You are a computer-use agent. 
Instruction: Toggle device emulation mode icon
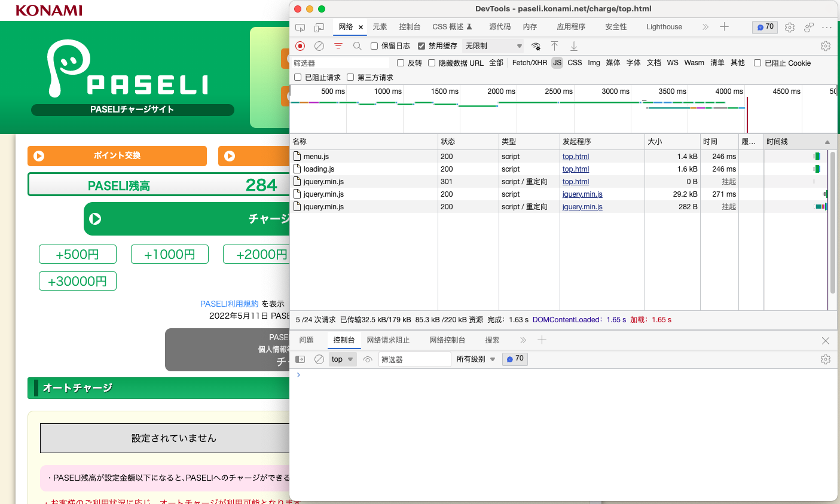(x=319, y=28)
